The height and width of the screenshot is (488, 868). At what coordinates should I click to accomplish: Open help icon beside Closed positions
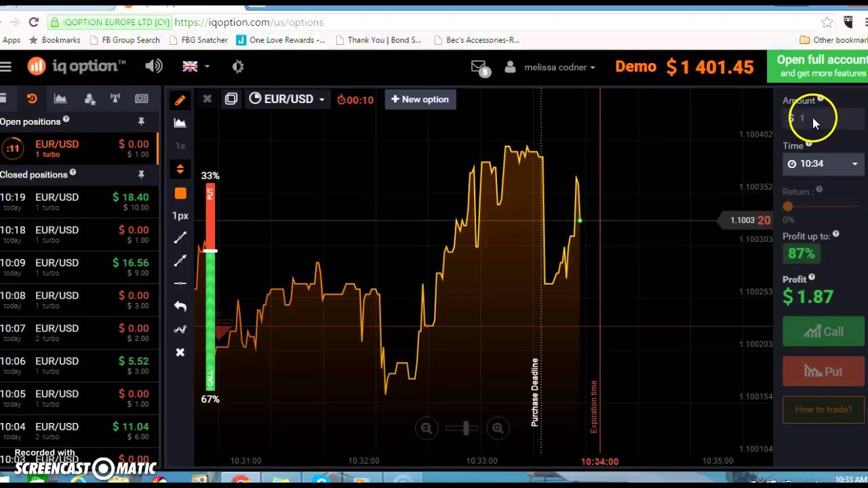73,173
